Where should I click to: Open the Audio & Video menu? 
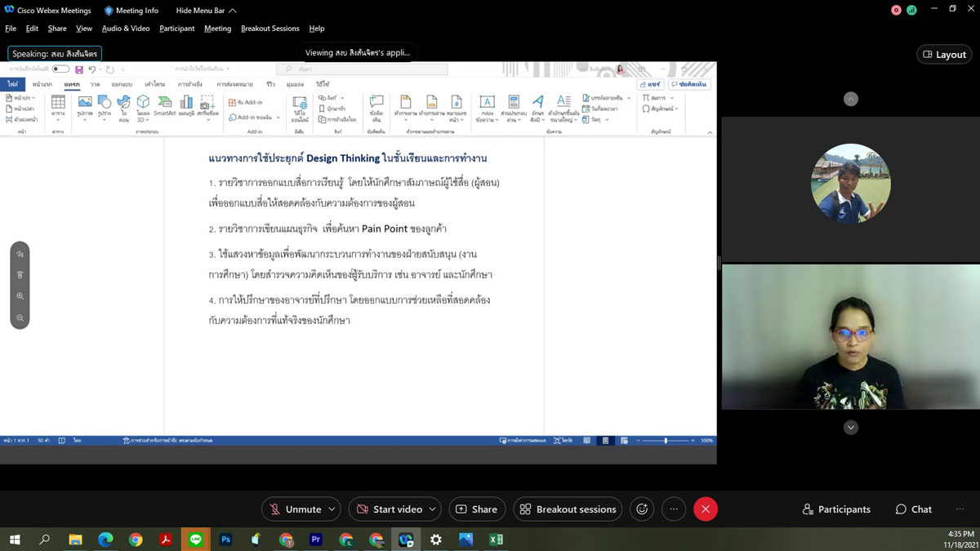click(x=126, y=29)
